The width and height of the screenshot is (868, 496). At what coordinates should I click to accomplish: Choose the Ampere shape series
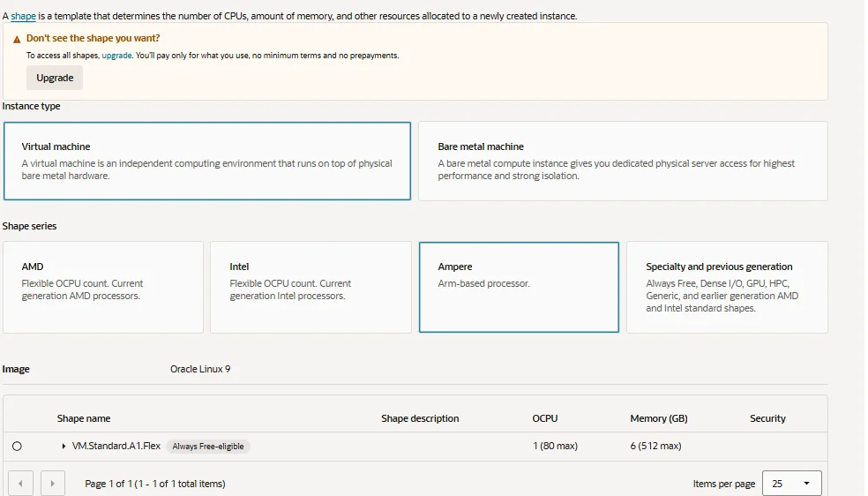click(519, 287)
